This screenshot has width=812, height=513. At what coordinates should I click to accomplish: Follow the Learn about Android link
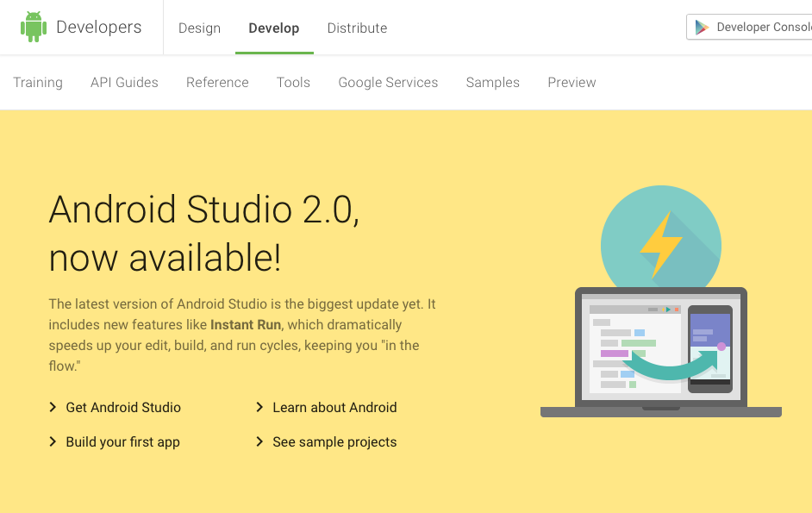(x=334, y=407)
